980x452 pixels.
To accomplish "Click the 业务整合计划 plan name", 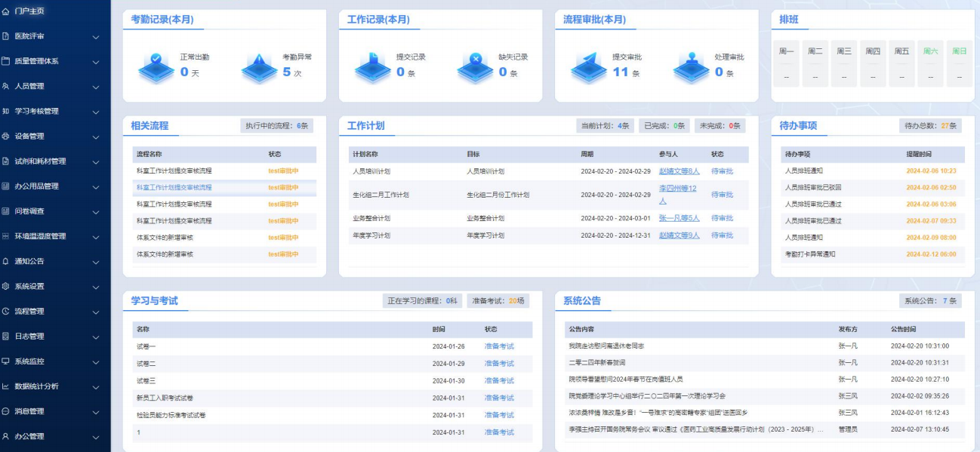I will tap(371, 218).
